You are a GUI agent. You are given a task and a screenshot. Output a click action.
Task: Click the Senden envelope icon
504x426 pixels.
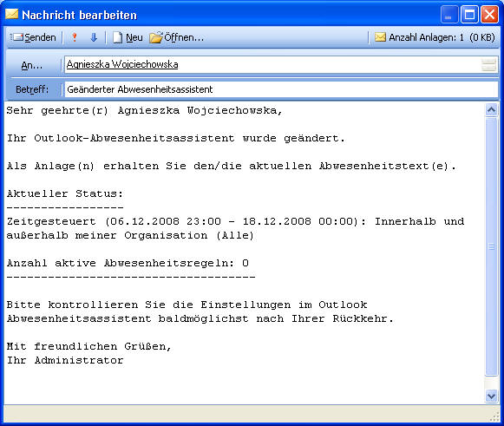16,37
